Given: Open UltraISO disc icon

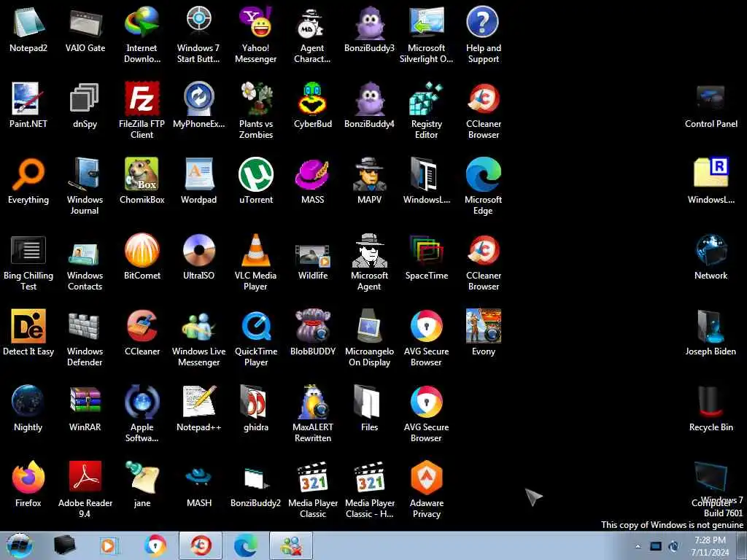Looking at the screenshot, I should point(198,257).
